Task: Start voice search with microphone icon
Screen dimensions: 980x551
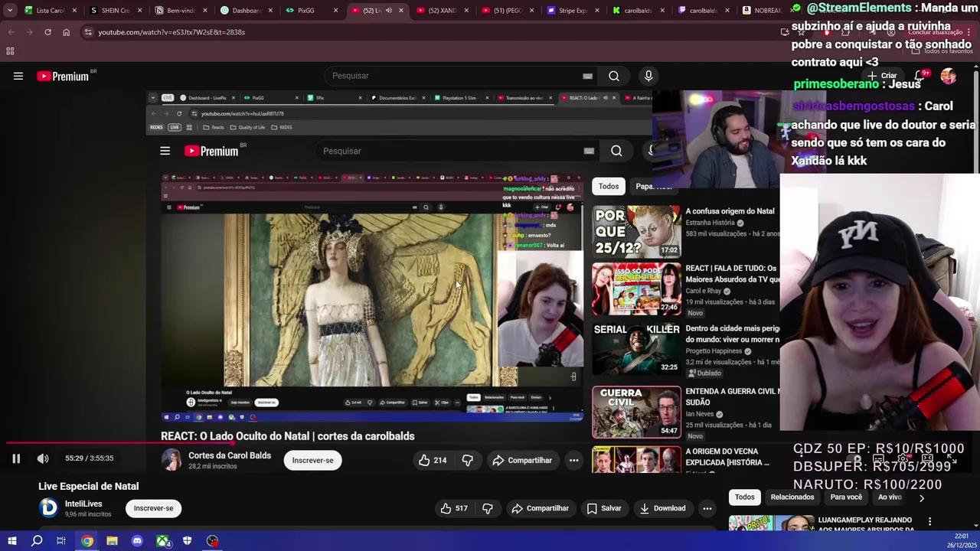Action: [x=648, y=76]
